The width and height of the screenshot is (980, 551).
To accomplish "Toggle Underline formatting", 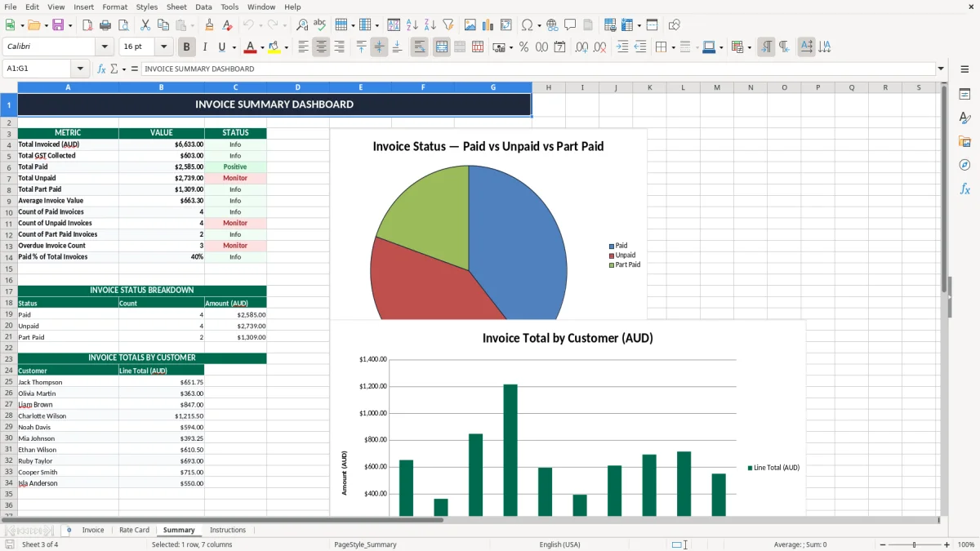I will click(x=222, y=47).
